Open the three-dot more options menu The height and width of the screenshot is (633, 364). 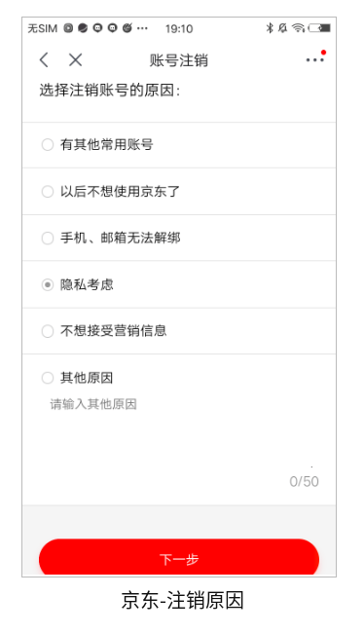pyautogui.click(x=314, y=60)
